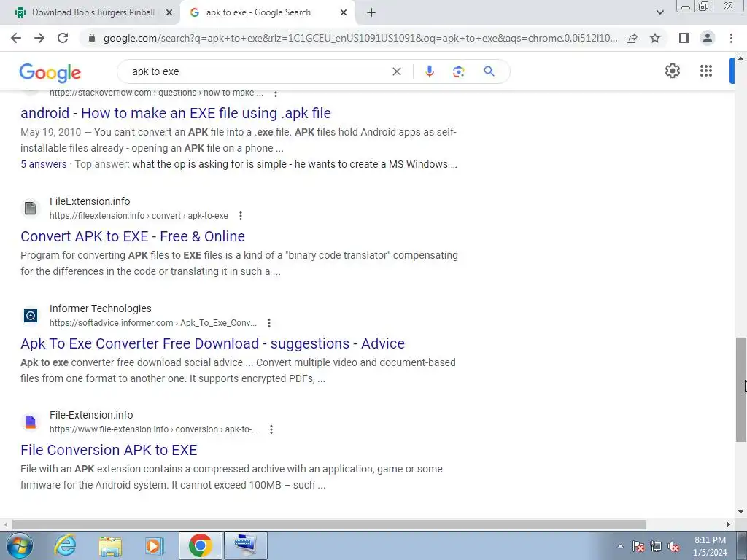Click Informer Technologies site favicon
Image resolution: width=747 pixels, height=560 pixels.
coord(31,316)
